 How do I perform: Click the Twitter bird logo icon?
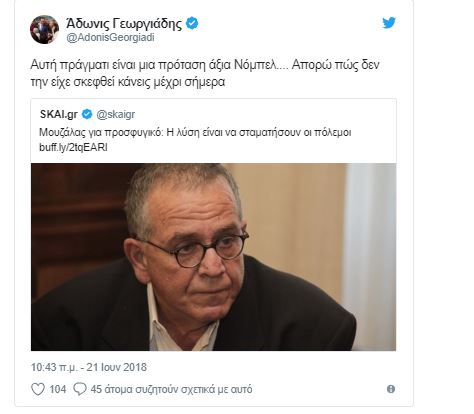(x=389, y=23)
